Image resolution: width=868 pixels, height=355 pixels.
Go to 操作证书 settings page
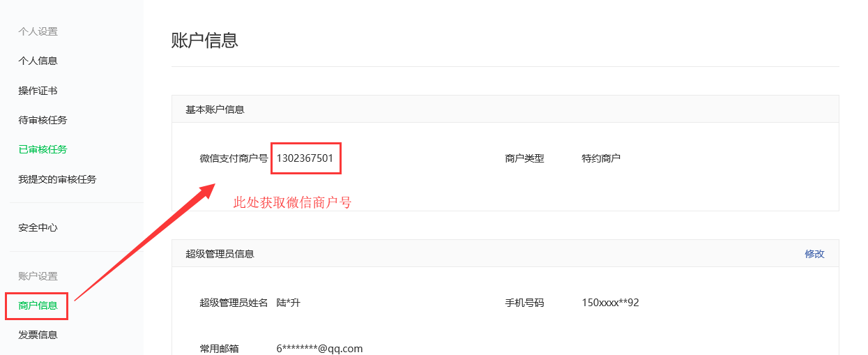point(38,91)
